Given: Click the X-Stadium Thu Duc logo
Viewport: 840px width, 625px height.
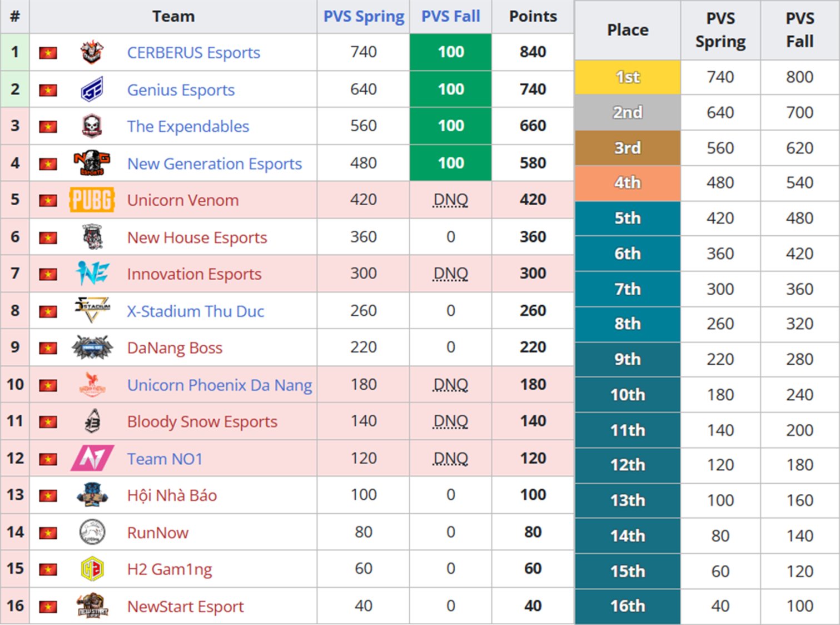Looking at the screenshot, I should 92,311.
